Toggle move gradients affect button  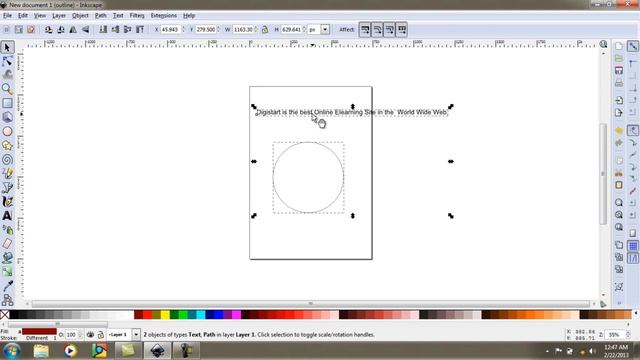(x=389, y=29)
